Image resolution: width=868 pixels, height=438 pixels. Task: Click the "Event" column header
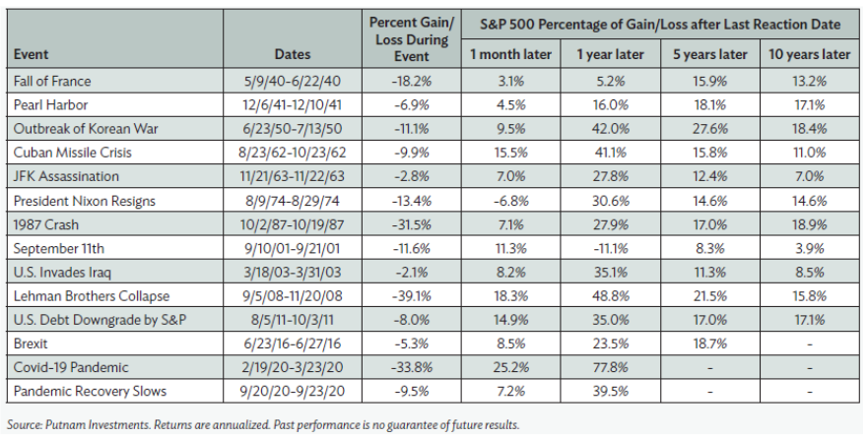[34, 56]
